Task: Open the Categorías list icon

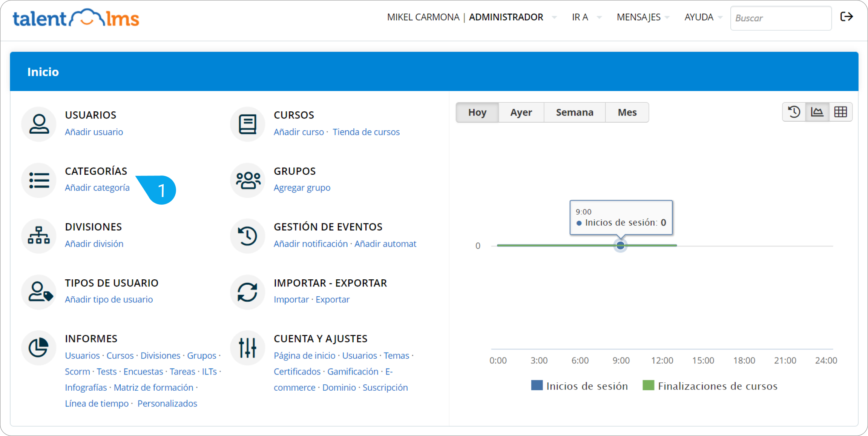Action: coord(39,180)
